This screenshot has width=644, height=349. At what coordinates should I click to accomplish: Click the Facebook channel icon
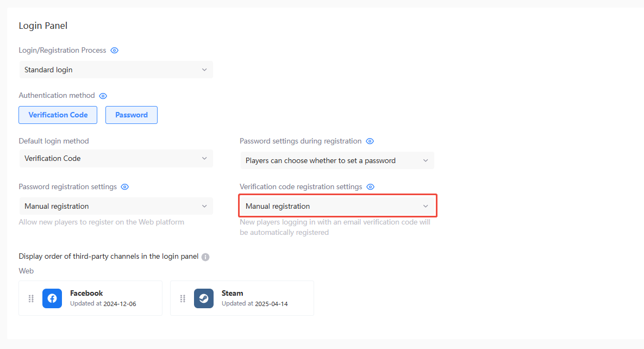[52, 298]
